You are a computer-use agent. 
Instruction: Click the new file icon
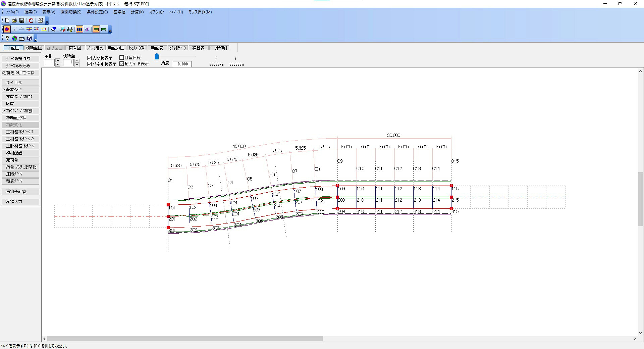click(7, 20)
